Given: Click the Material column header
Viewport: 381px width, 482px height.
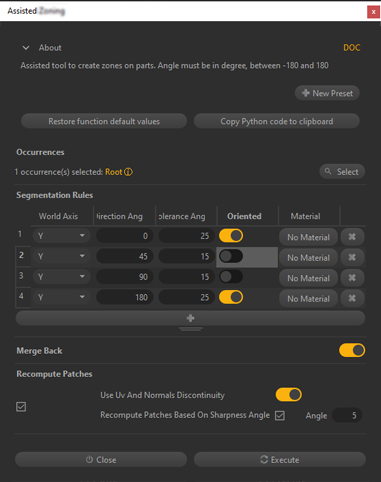Looking at the screenshot, I should (306, 216).
